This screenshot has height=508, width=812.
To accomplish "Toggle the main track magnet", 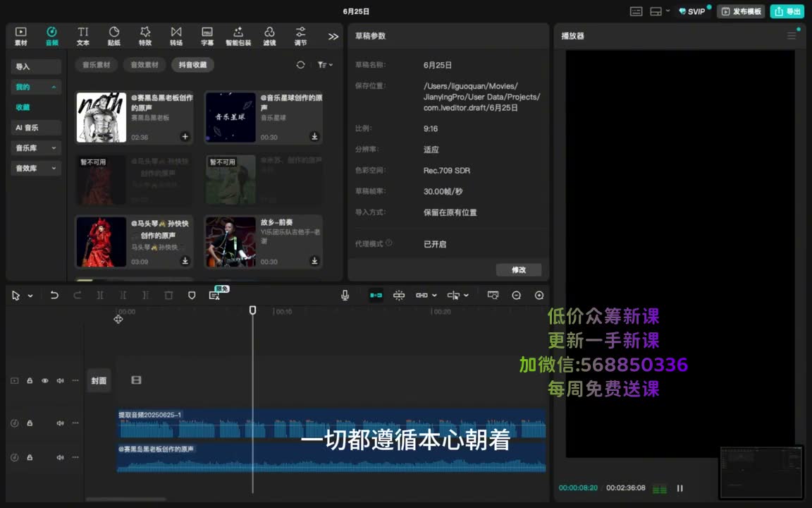I will click(x=376, y=295).
